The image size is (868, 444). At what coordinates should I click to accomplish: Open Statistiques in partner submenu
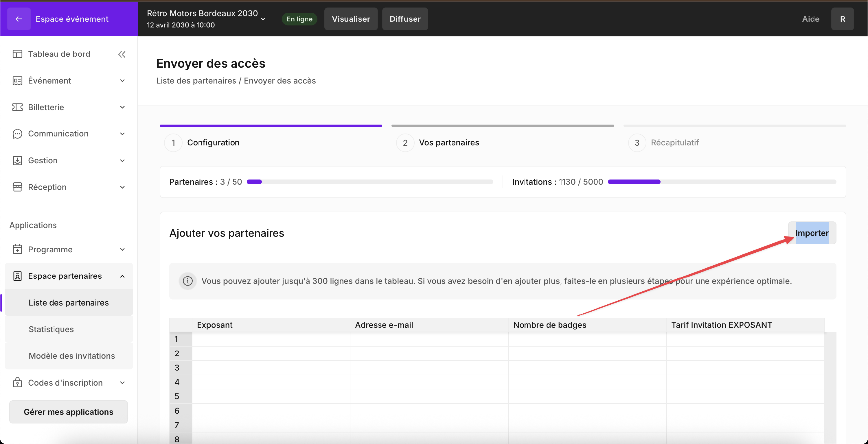pyautogui.click(x=51, y=329)
